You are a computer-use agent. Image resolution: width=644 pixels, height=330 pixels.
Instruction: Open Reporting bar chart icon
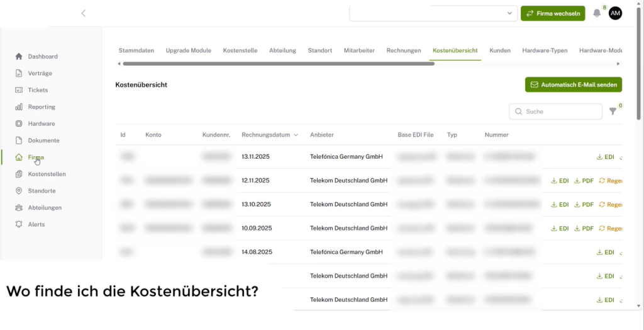[19, 107]
